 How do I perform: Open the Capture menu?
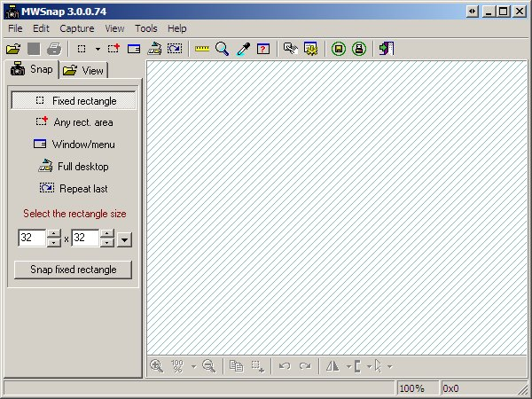pos(76,28)
